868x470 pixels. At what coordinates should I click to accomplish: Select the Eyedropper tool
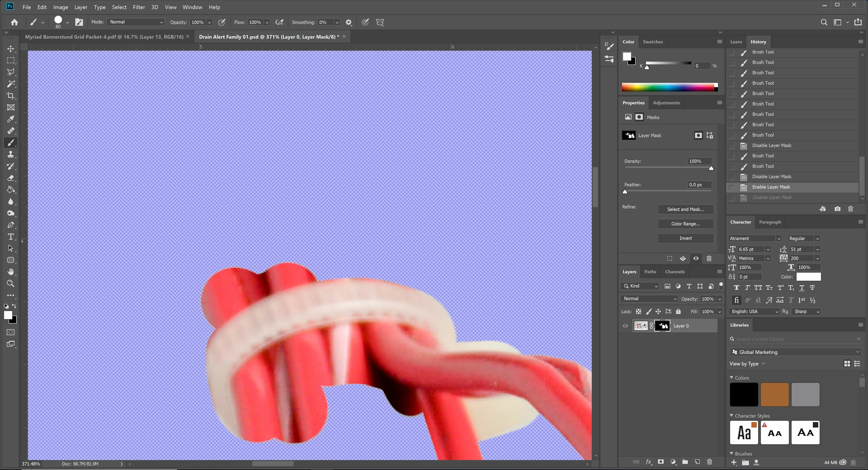pos(11,119)
